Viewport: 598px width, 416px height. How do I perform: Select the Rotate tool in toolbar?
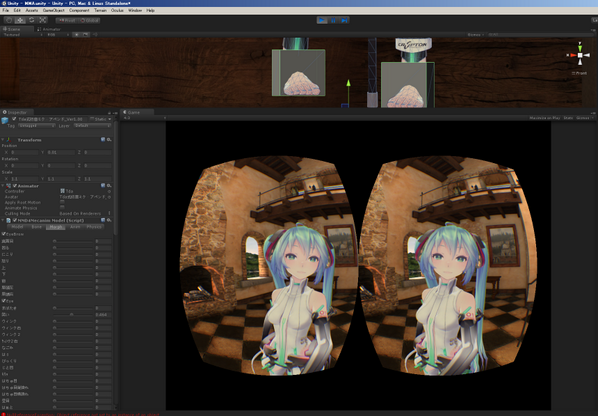32,20
